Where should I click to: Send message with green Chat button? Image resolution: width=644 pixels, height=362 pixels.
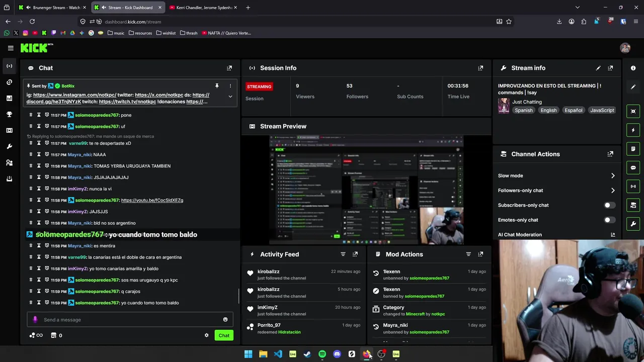[x=224, y=335]
